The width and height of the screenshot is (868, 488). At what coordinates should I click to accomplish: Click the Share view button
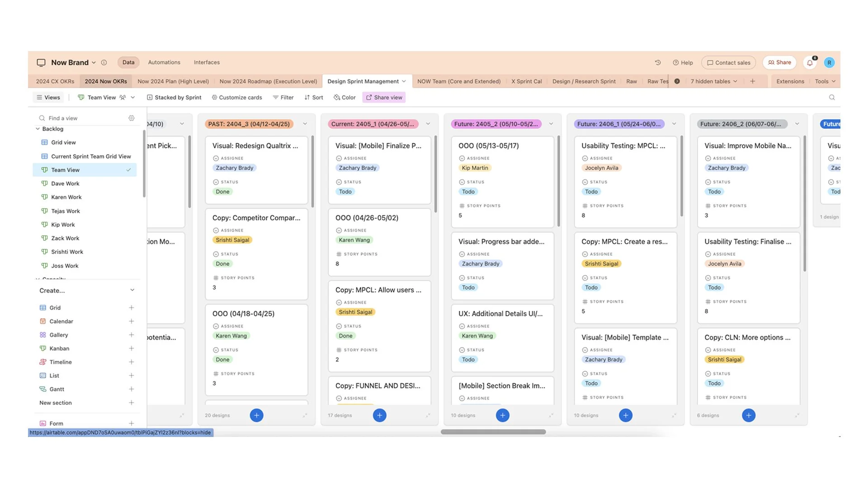[384, 97]
